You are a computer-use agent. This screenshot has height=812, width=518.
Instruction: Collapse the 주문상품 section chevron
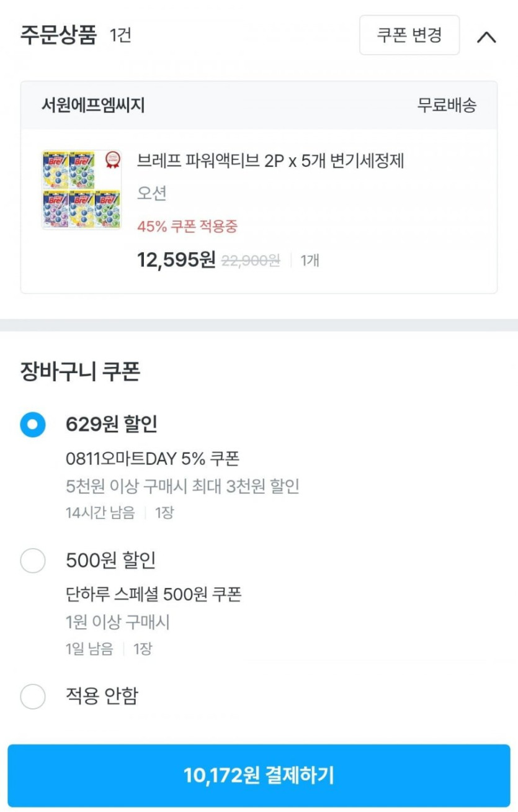pyautogui.click(x=486, y=37)
